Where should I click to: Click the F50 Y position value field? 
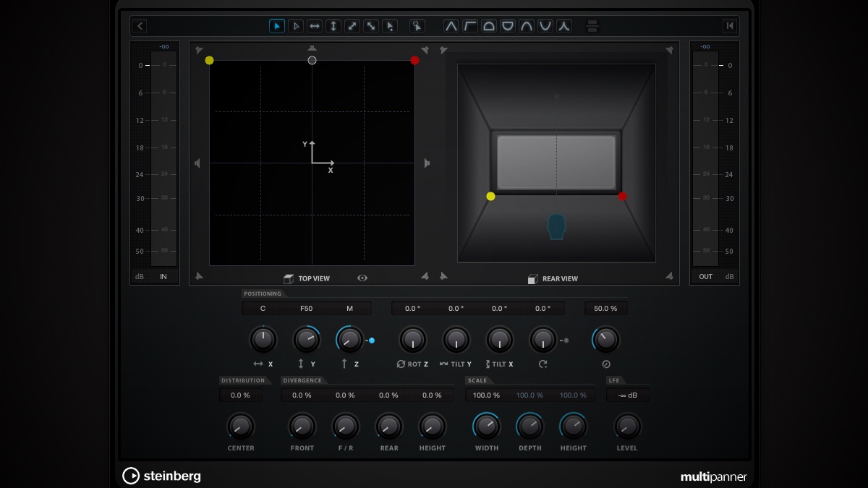coord(307,308)
